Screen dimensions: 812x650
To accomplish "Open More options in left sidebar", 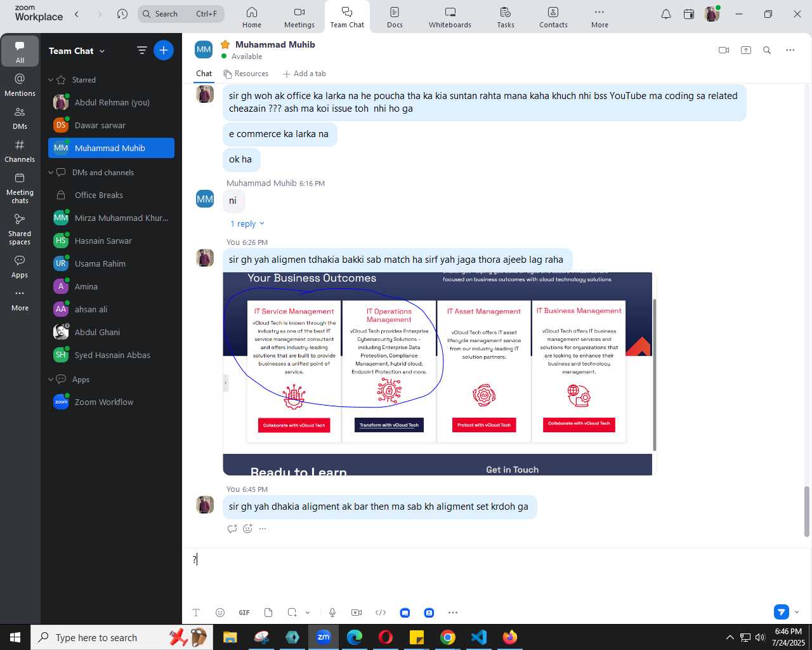I will (20, 300).
